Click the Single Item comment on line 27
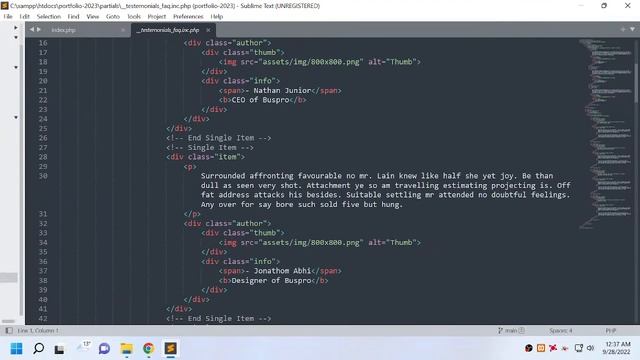The width and height of the screenshot is (640, 360). point(210,148)
